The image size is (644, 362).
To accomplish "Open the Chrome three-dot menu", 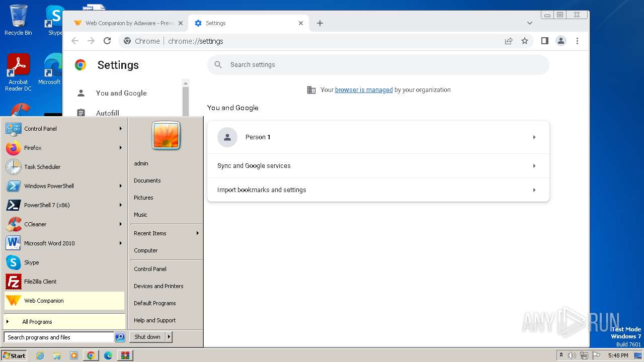I will pyautogui.click(x=577, y=41).
